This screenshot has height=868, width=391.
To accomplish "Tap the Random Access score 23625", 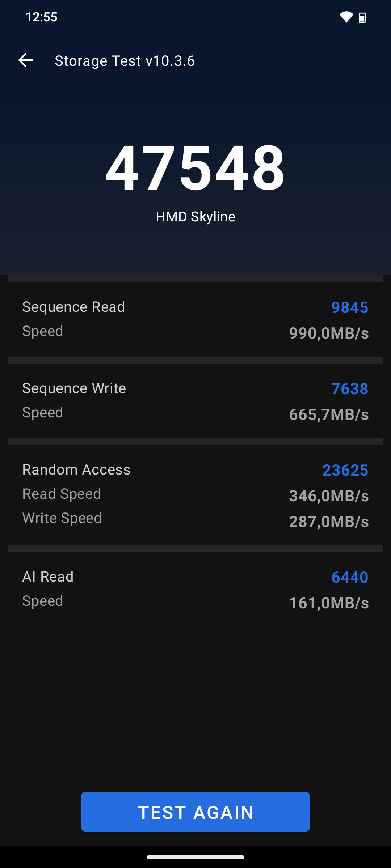I will [345, 470].
